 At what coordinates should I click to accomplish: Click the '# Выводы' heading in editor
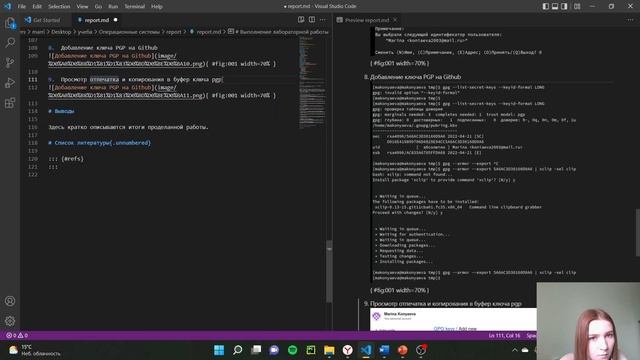(x=61, y=111)
